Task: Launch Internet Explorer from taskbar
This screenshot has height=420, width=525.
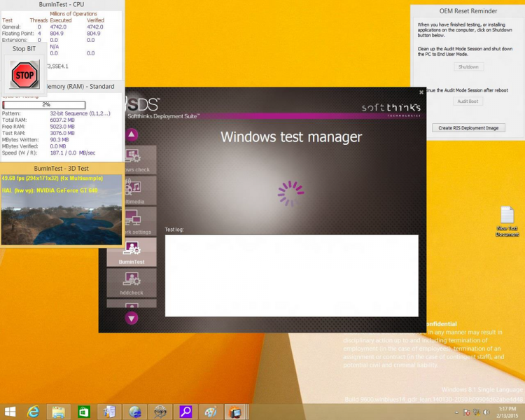Action: point(33,412)
